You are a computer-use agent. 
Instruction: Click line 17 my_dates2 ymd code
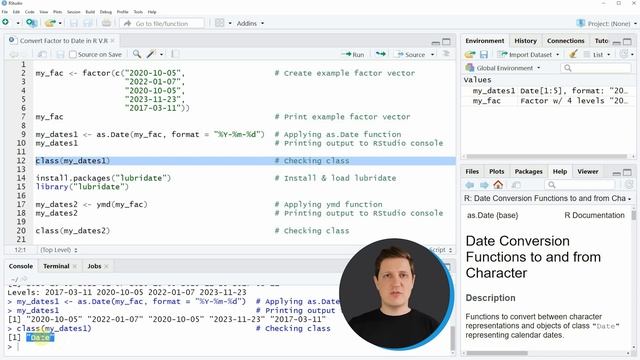pyautogui.click(x=91, y=204)
